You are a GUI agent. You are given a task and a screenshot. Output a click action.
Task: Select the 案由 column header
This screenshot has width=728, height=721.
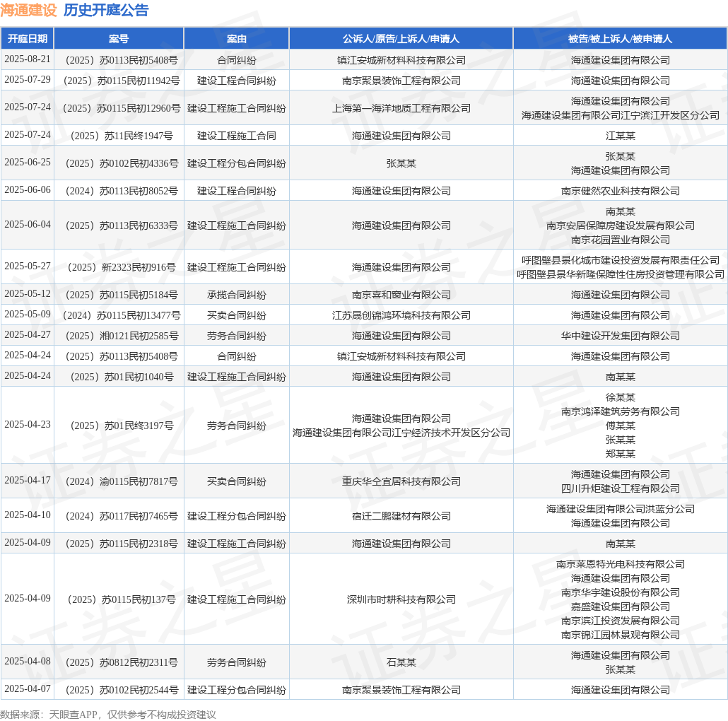pos(236,39)
